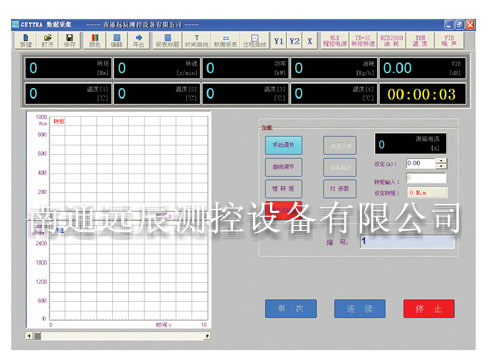Close the CETTRA data acquisition window

(x=470, y=25)
